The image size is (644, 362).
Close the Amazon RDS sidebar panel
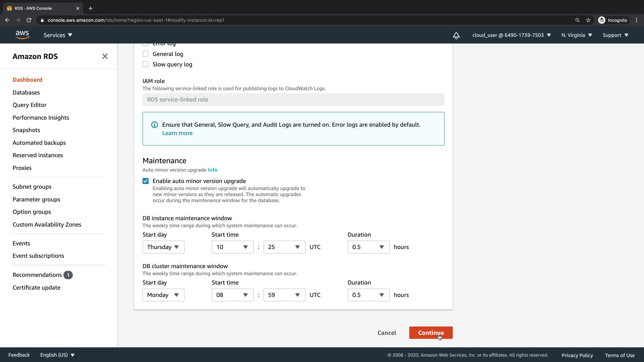105,56
